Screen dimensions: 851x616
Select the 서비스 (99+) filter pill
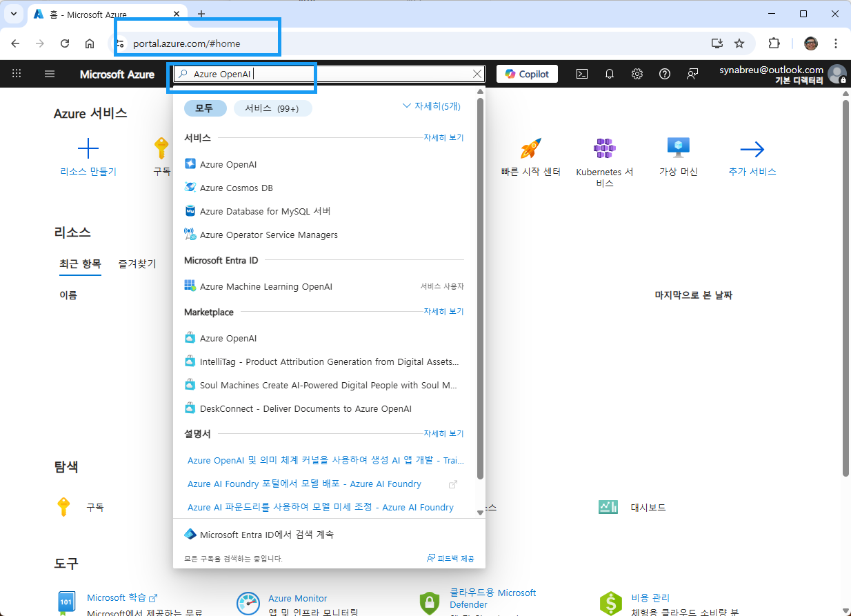pos(273,108)
